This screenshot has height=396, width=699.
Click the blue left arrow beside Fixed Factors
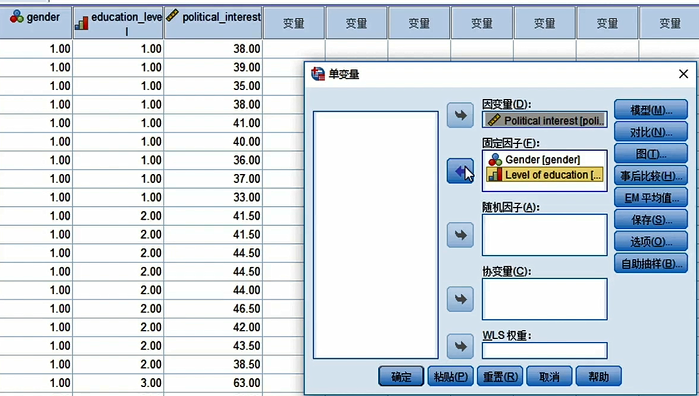460,171
